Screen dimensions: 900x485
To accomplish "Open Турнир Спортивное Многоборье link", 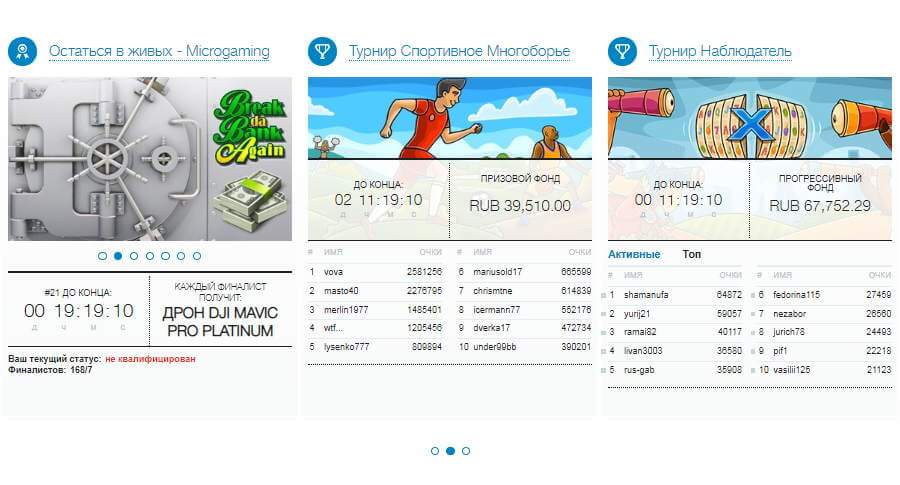I will point(459,51).
